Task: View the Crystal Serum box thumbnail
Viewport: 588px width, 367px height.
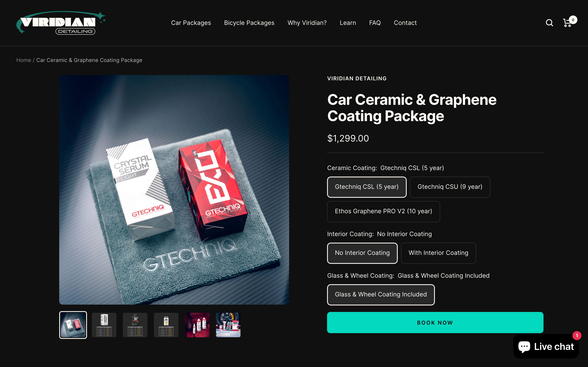Action: pos(104,325)
